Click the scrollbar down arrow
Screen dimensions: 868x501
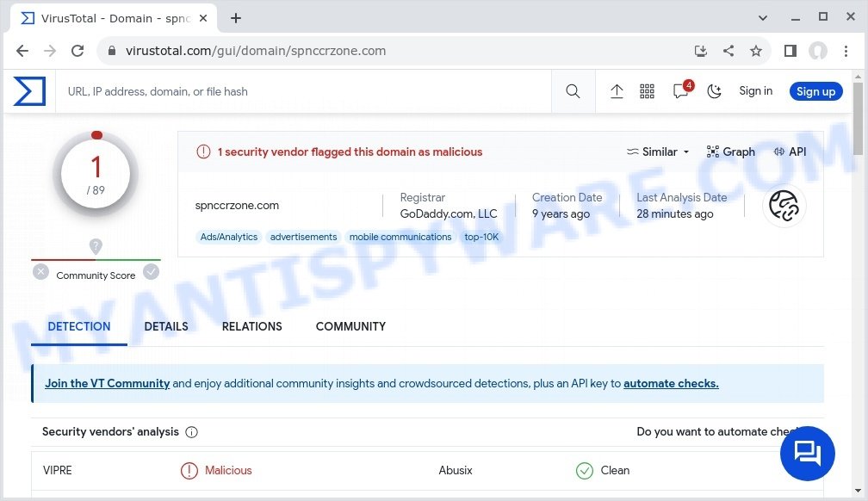pos(858,491)
